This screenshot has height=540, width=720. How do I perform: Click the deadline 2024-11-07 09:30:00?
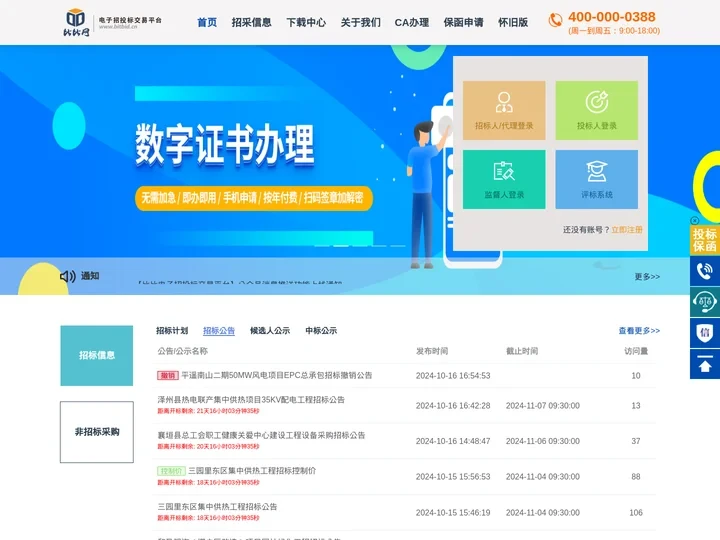543,405
